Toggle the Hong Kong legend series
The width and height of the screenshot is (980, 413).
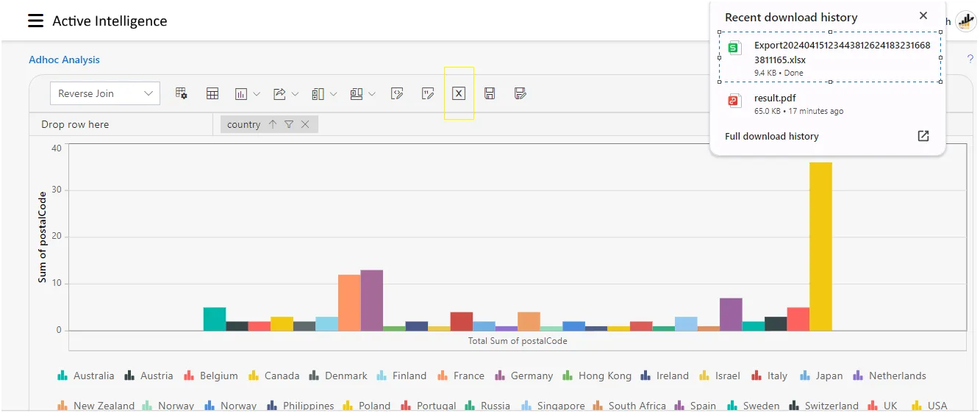[x=597, y=376]
